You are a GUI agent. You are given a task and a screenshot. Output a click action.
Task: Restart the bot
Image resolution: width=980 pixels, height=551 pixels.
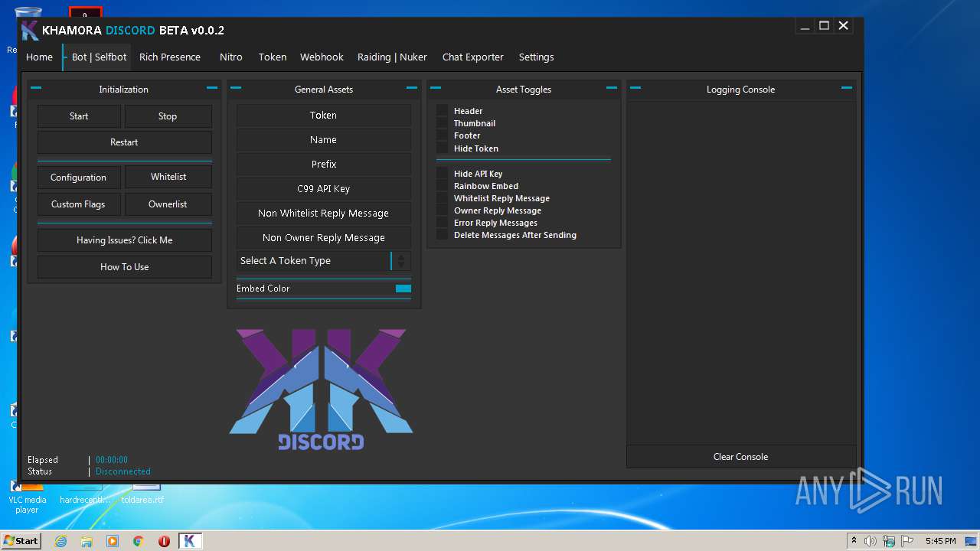pos(124,142)
